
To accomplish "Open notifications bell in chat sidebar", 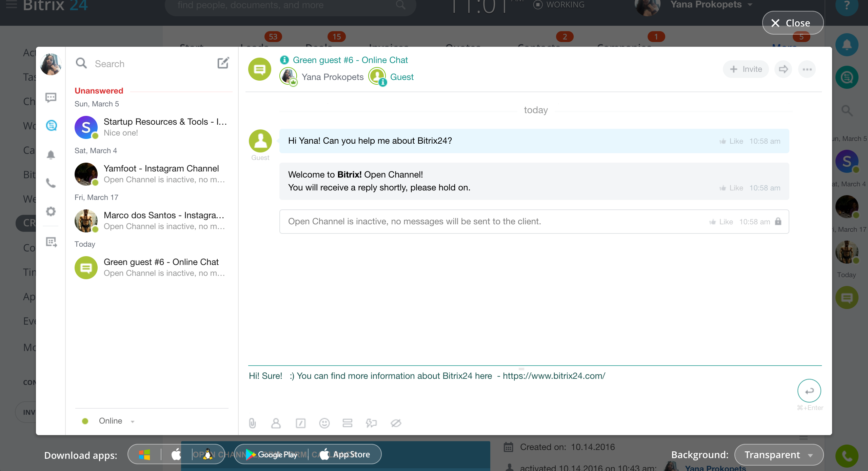I will coord(51,155).
